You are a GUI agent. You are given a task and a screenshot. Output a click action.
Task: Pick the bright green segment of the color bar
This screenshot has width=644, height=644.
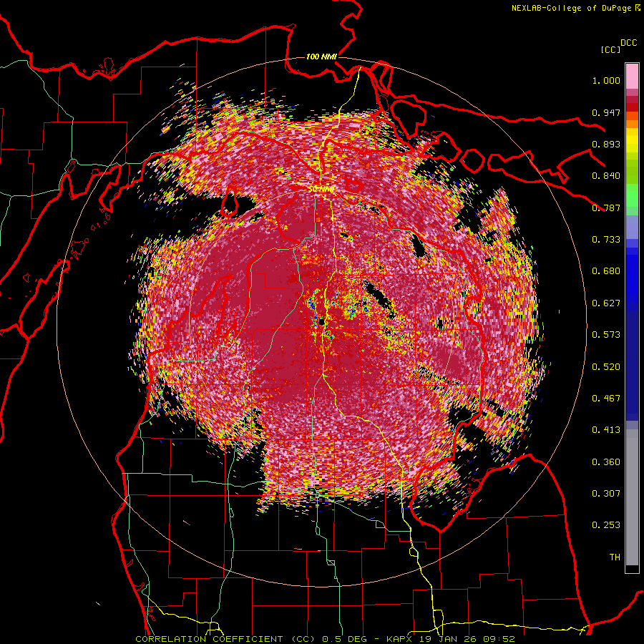632,195
